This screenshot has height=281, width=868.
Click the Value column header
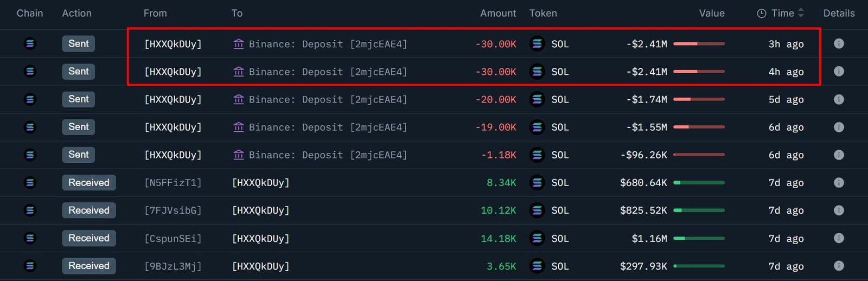tap(712, 13)
